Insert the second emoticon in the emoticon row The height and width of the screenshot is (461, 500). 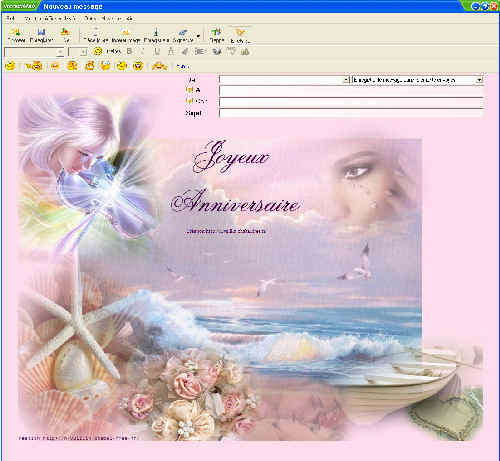(34, 66)
